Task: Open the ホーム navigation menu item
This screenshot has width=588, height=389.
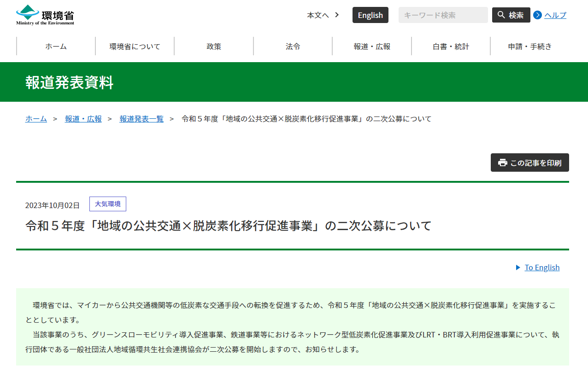Action: [56, 46]
